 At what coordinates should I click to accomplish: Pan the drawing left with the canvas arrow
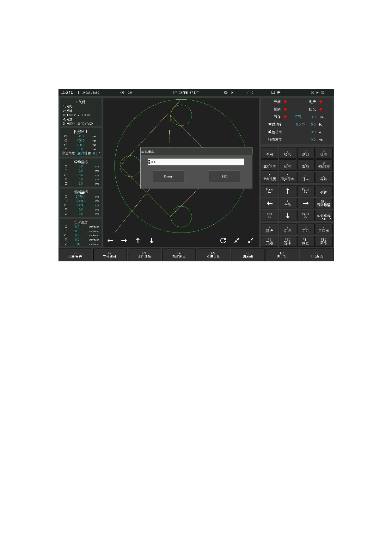click(110, 241)
